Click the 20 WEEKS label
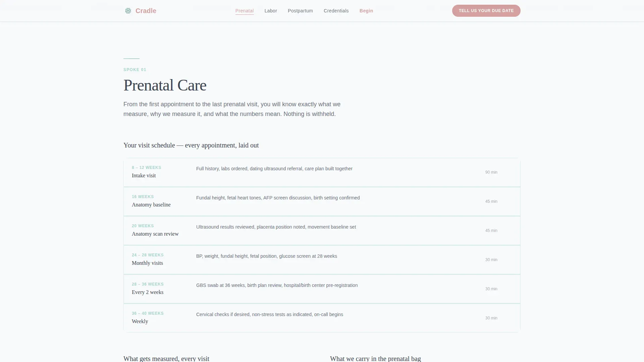The height and width of the screenshot is (362, 644). click(143, 226)
